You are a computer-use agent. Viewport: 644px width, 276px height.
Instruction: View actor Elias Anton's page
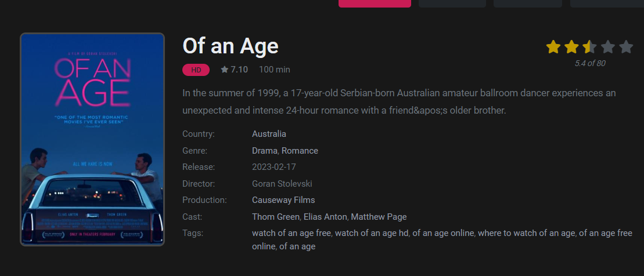click(325, 216)
